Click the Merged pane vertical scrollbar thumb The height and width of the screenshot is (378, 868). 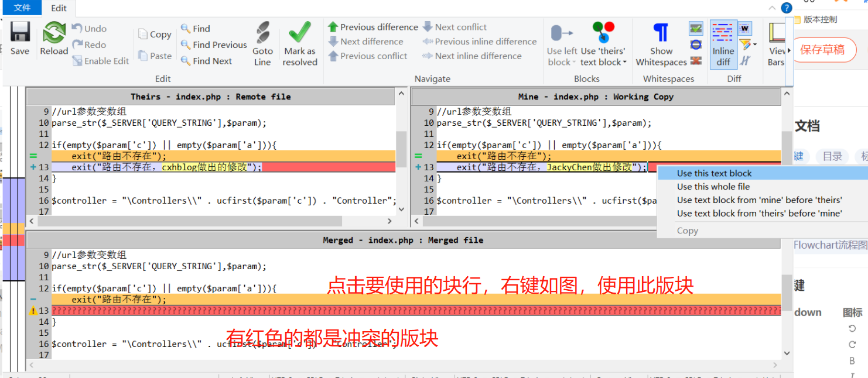(x=787, y=293)
